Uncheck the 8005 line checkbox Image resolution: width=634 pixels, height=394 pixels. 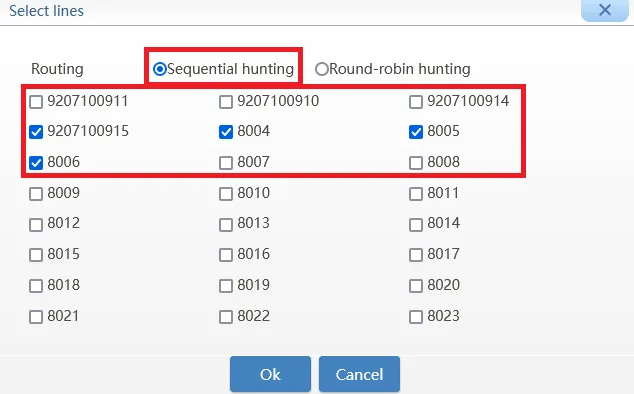[x=416, y=132]
